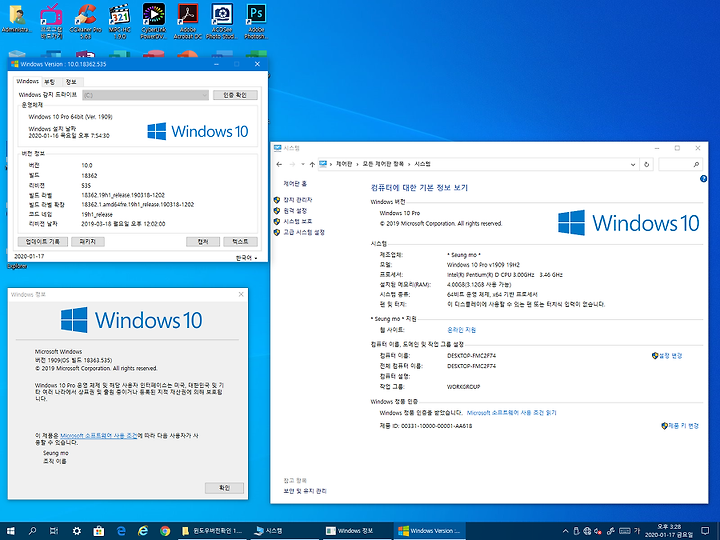
Task: Open Task View on the taskbar
Action: (54, 531)
